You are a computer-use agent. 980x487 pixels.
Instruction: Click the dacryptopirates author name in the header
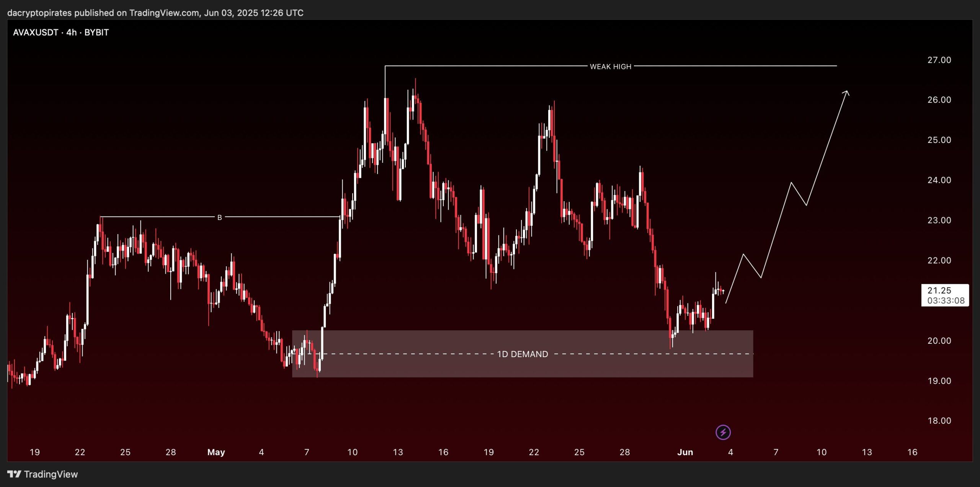[x=39, y=13]
